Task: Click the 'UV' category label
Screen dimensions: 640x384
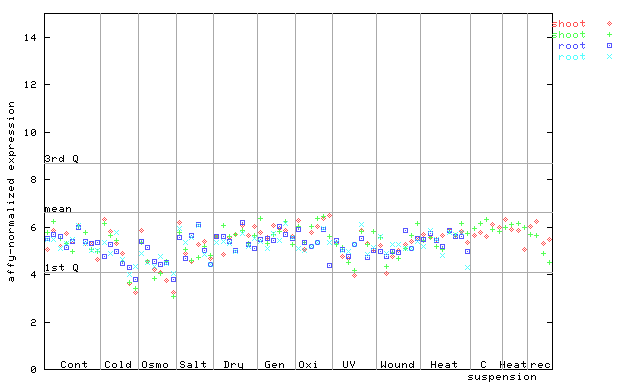Action: pyautogui.click(x=349, y=364)
